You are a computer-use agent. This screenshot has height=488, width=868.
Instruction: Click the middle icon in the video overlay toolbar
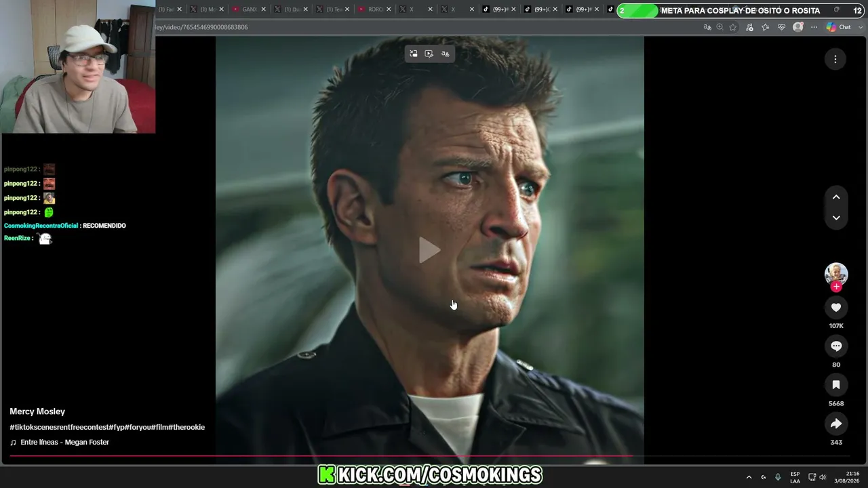[429, 54]
